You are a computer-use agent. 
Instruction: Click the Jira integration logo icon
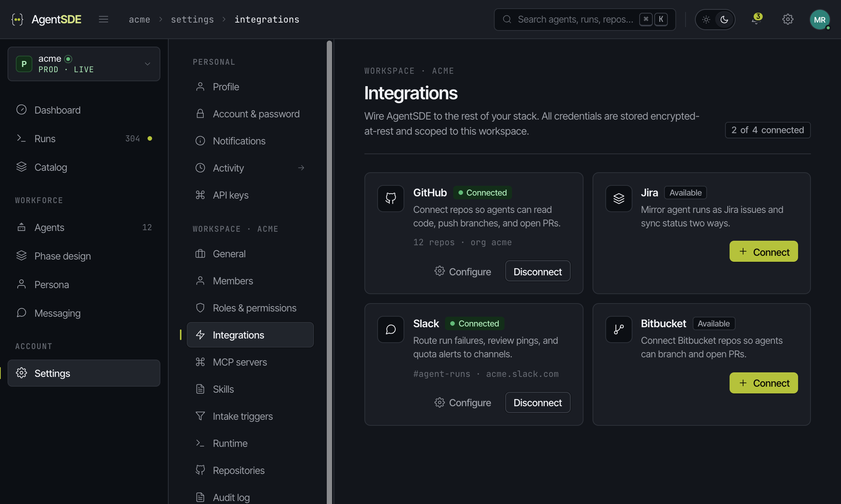tap(619, 198)
